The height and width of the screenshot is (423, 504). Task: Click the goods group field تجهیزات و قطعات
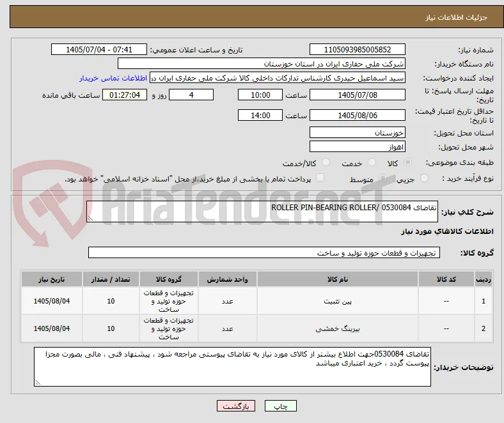264,252
